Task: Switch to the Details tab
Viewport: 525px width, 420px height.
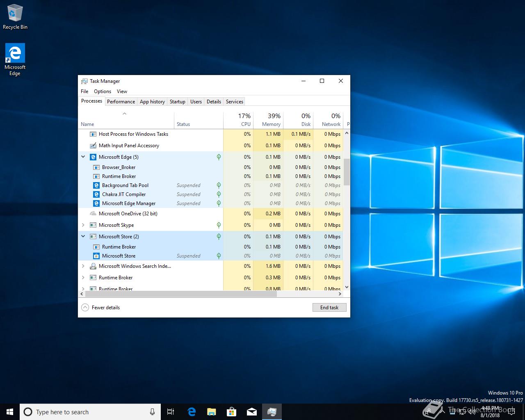Action: point(214,102)
